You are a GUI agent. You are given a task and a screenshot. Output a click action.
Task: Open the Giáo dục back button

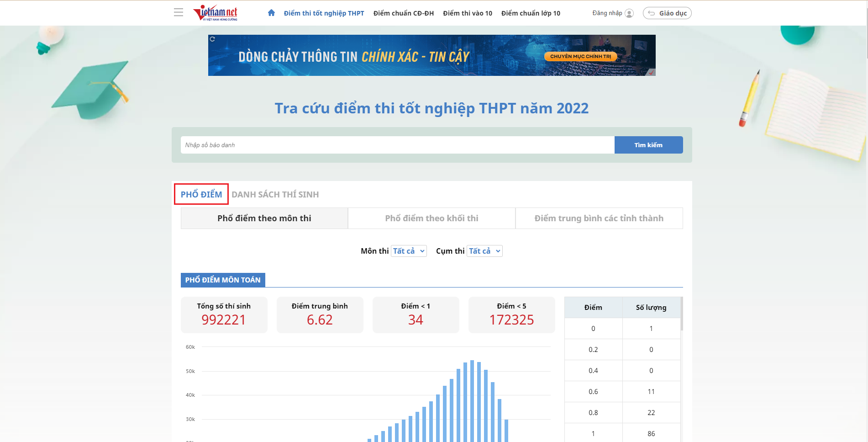click(x=667, y=13)
